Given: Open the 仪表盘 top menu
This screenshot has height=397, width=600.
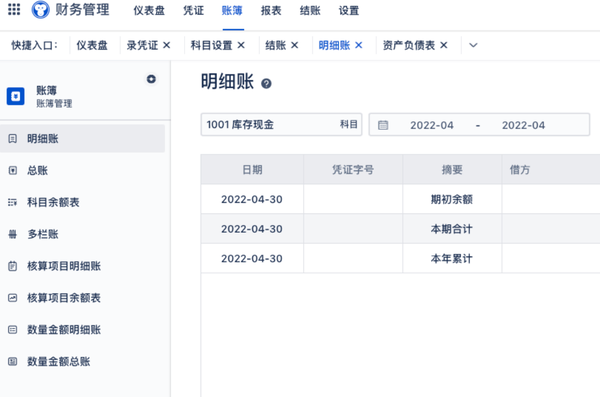Looking at the screenshot, I should (149, 10).
